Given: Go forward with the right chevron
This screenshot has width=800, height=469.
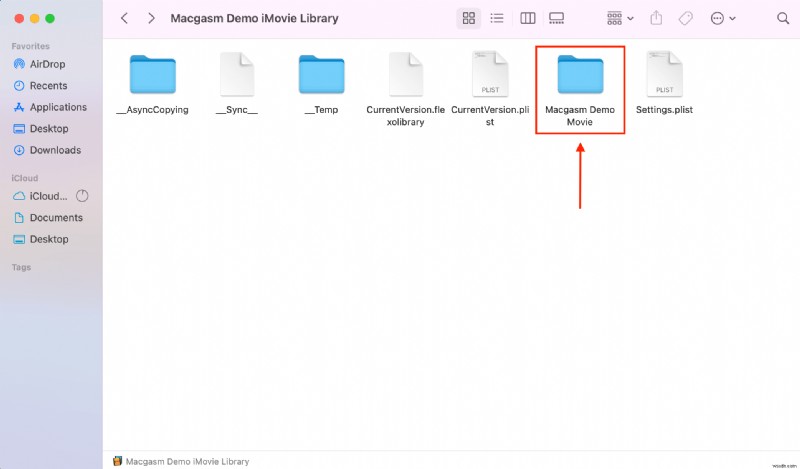Looking at the screenshot, I should 151,18.
